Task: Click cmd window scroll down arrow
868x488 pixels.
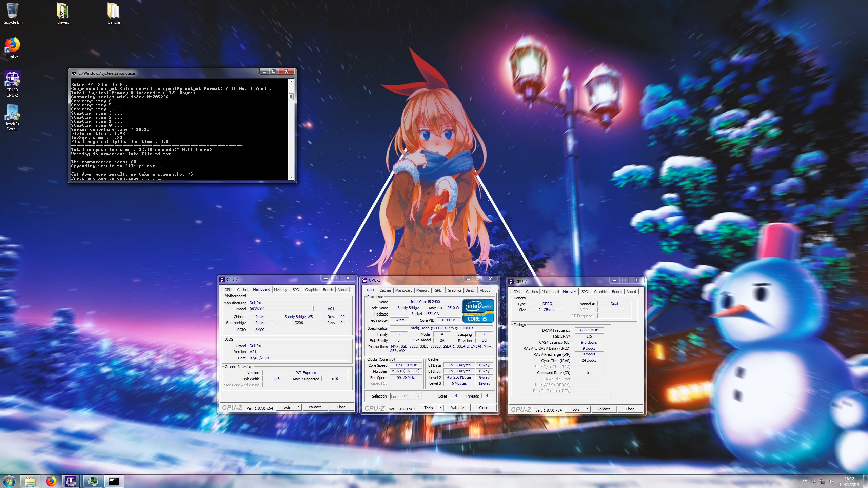Action: 291,178
